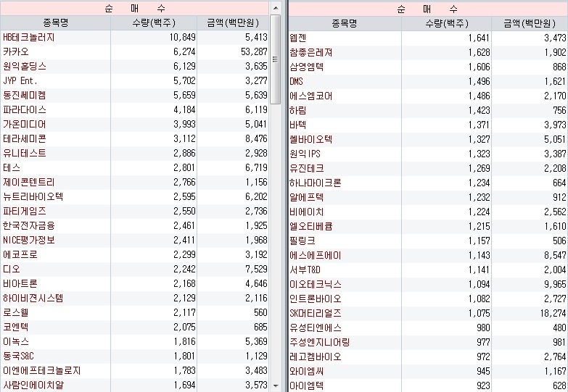Select the 테라세미콘 stock name
Screen dimensions: 568x392
(24, 138)
